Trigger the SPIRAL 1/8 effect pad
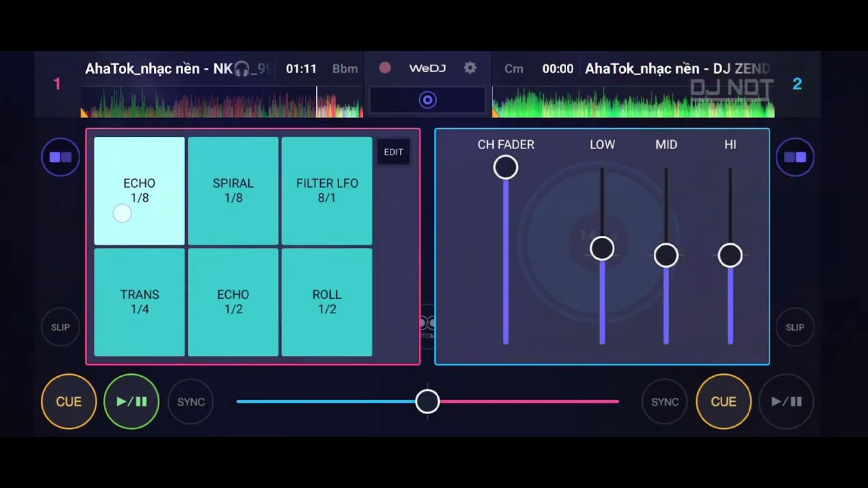Image resolution: width=868 pixels, height=488 pixels. click(233, 190)
